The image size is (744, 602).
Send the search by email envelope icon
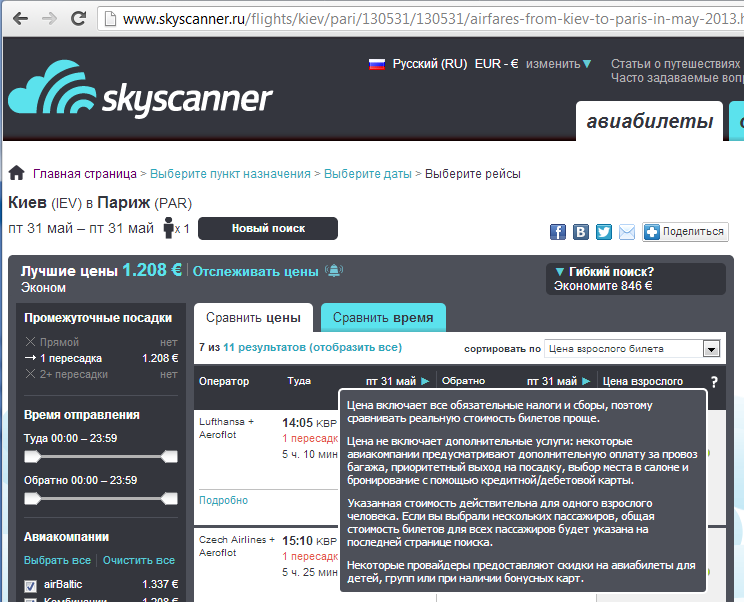pyautogui.click(x=627, y=232)
